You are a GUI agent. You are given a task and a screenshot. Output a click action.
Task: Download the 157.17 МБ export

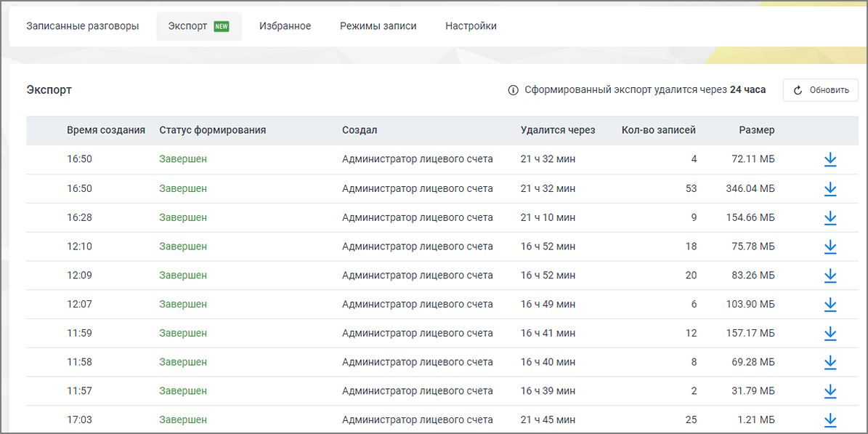click(x=830, y=333)
